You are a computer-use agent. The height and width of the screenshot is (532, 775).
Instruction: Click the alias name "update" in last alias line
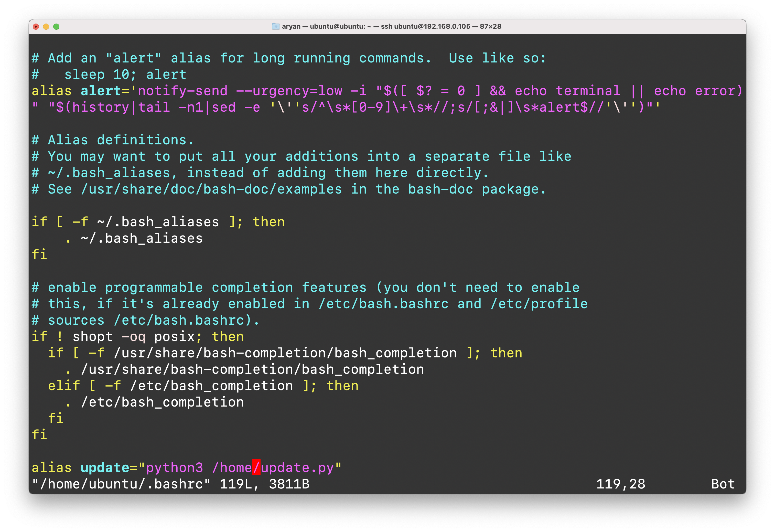pyautogui.click(x=105, y=468)
